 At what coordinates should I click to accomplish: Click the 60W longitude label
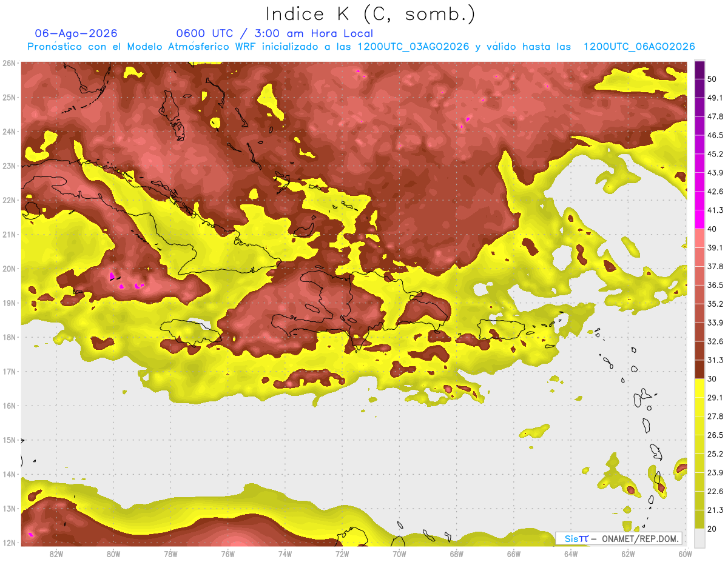[x=685, y=554]
